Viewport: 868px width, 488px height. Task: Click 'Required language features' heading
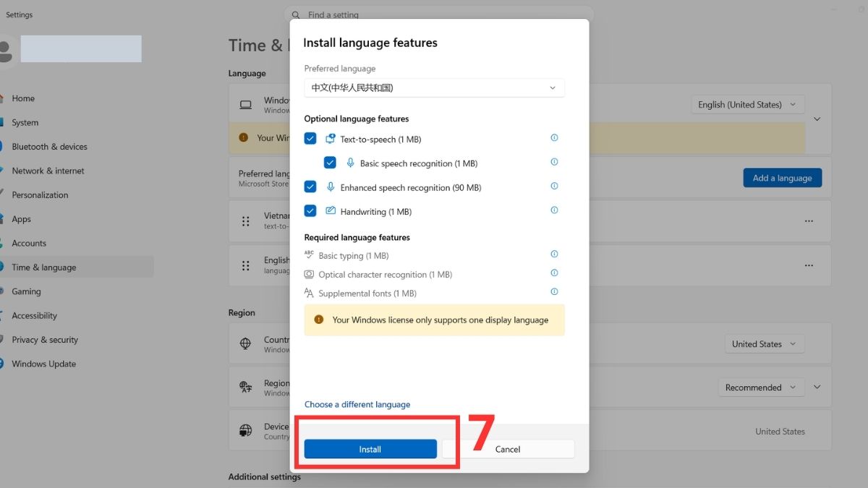(357, 237)
